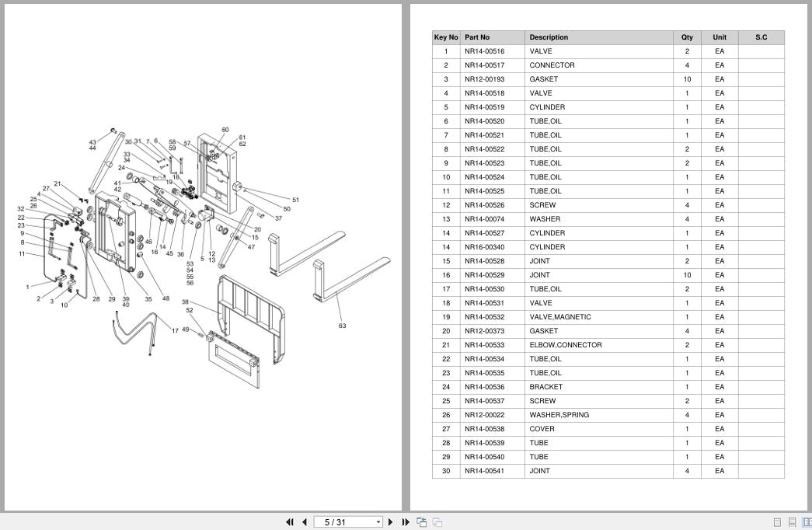Open the page number dropdown arrow

[x=378, y=522]
